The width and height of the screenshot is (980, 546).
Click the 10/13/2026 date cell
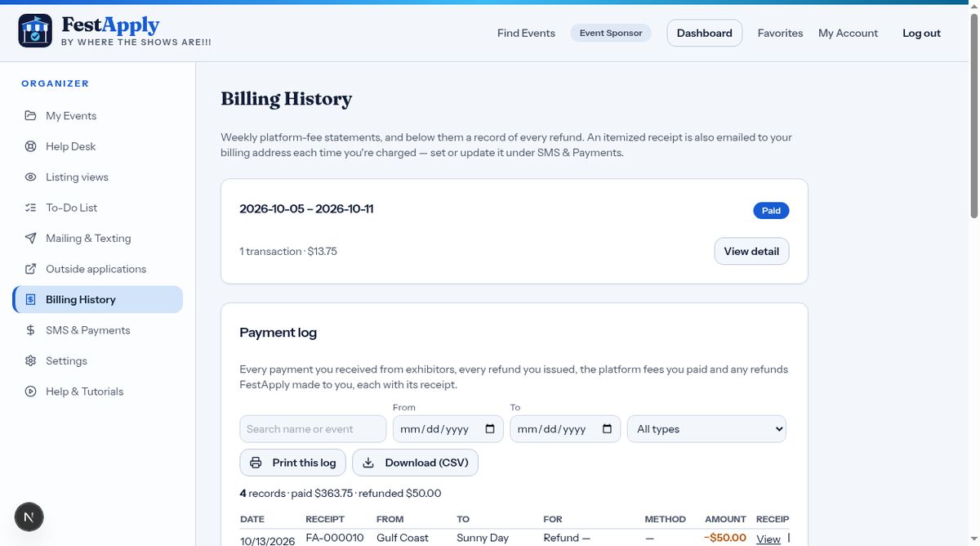coord(268,539)
